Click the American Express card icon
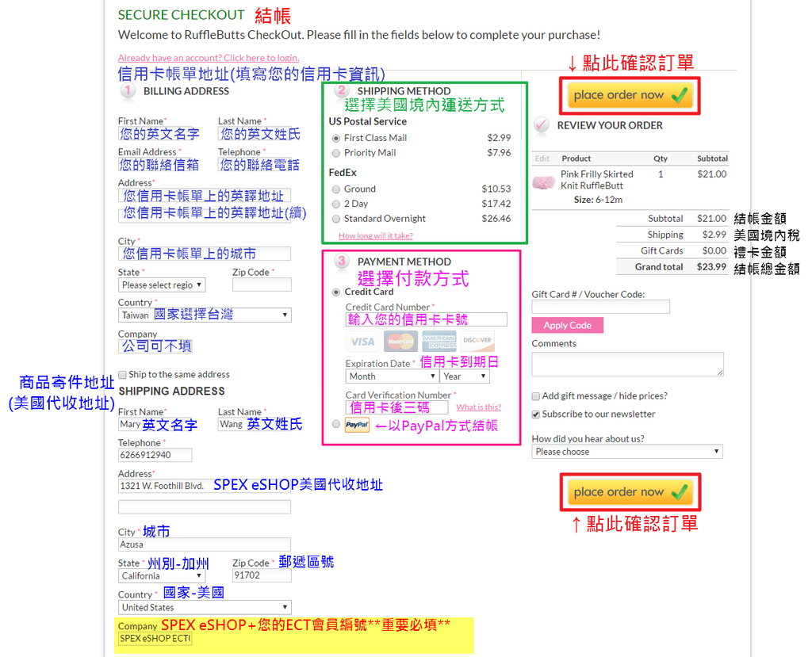The height and width of the screenshot is (657, 812). coord(439,342)
